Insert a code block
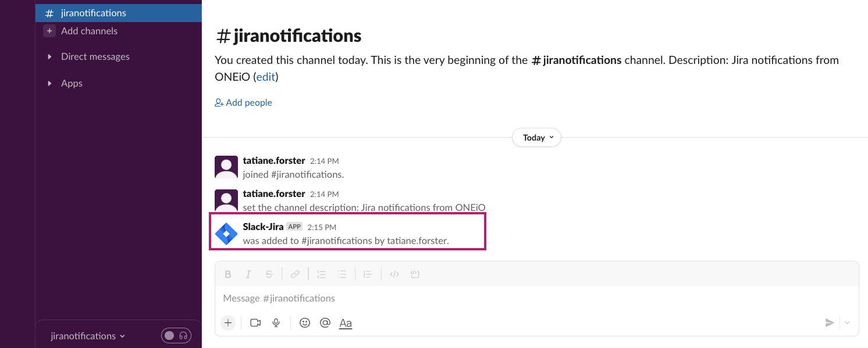Image resolution: width=868 pixels, height=348 pixels. tap(415, 274)
